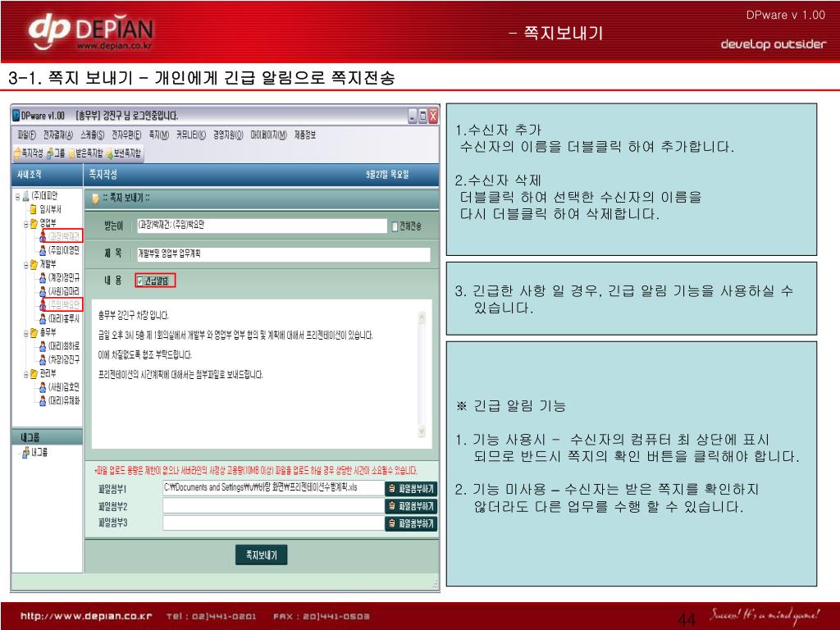840x630 pixels.
Task: Click the 9월27일 목요일 date text
Action: (387, 175)
